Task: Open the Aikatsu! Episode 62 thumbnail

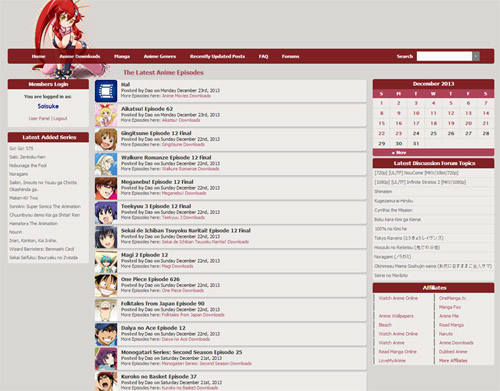Action: (106, 115)
